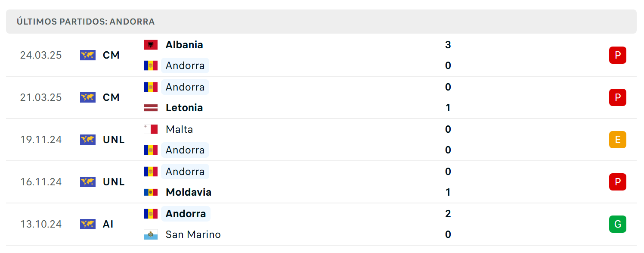Open the Moldavia team link
Screen dimensions: 644x253
pos(189,192)
